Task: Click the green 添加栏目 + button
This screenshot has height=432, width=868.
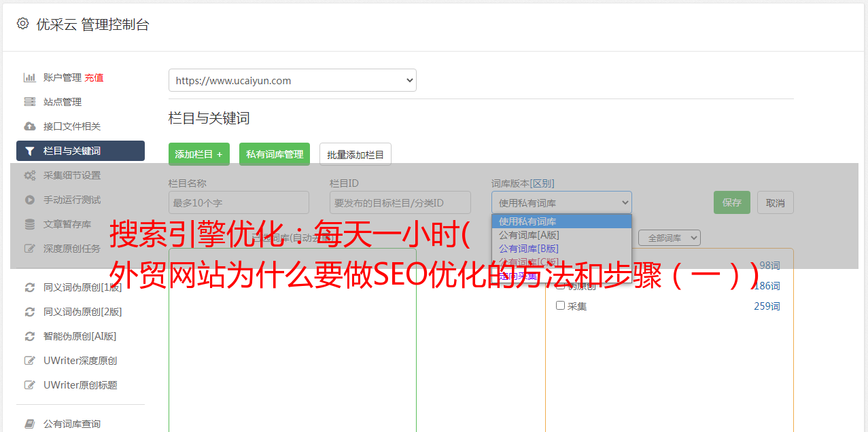Action: (199, 154)
